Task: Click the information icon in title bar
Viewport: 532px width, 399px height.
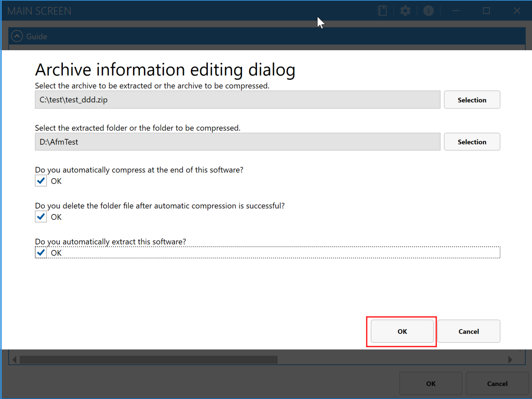Action: 428,11
